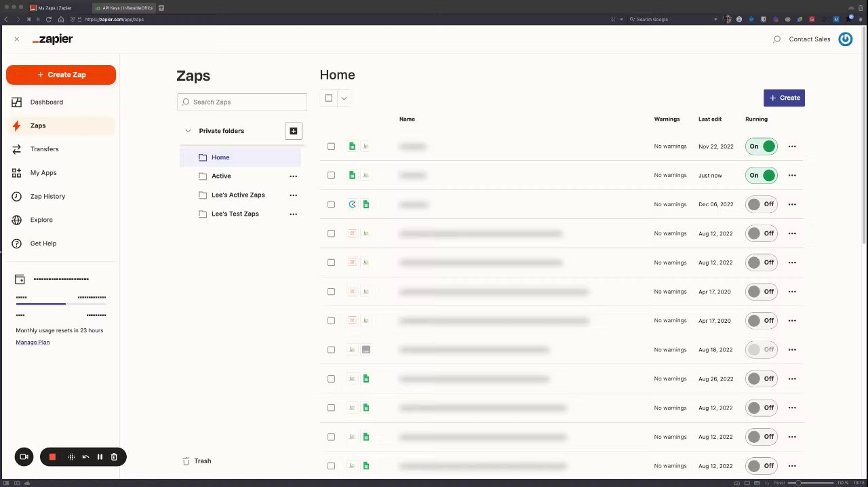Select the Home folder
This screenshot has width=868, height=487.
240,157
